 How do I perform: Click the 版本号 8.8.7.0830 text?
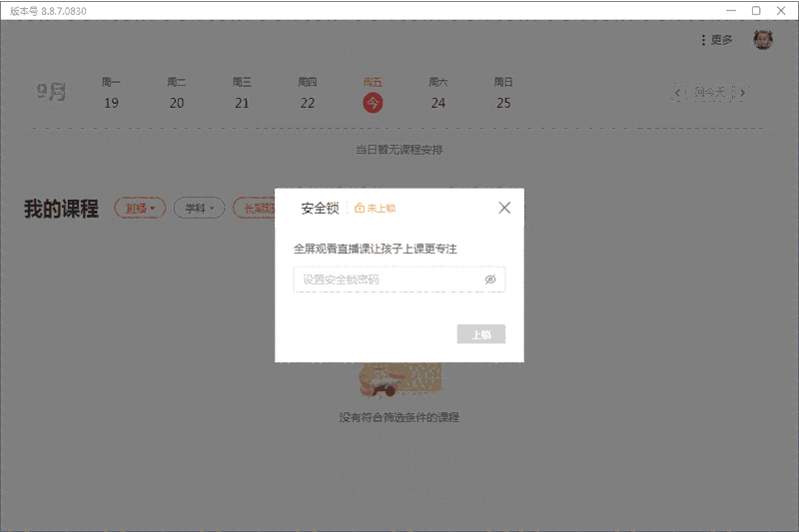(x=48, y=11)
